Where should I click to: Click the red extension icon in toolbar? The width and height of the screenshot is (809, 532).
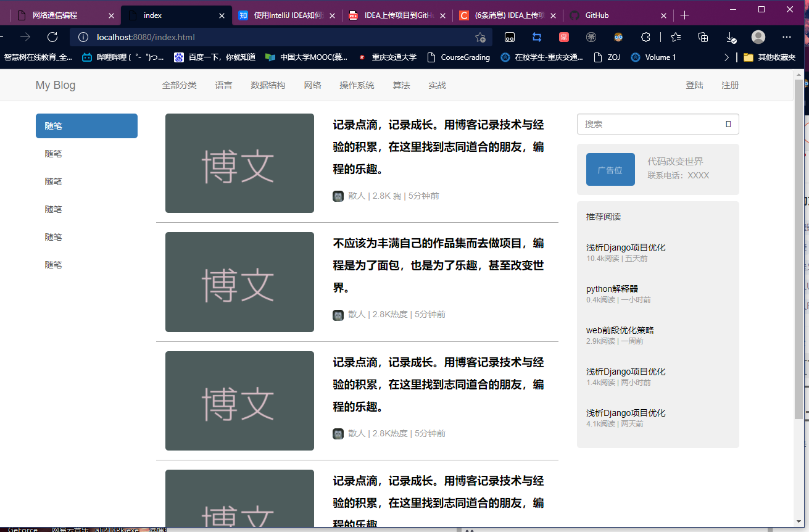[564, 37]
